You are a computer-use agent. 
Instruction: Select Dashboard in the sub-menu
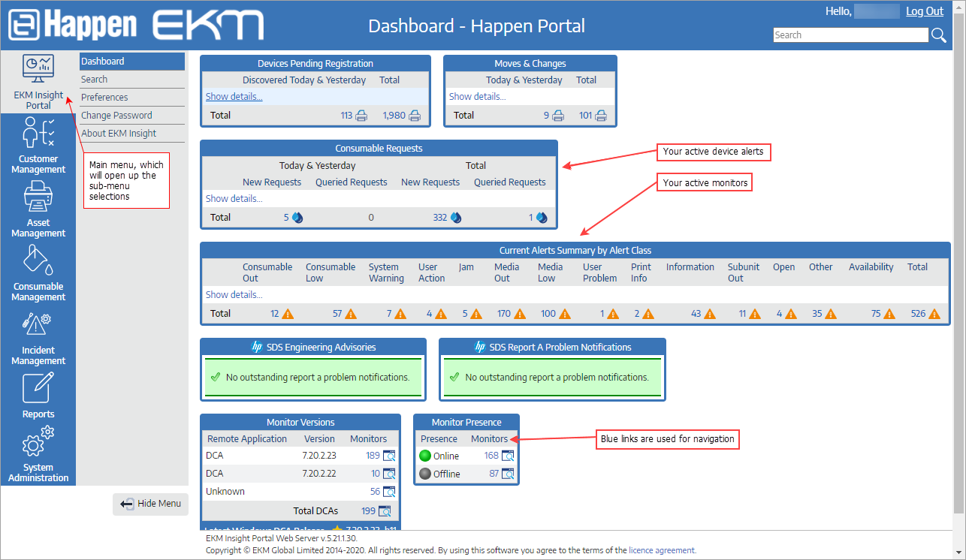[131, 62]
